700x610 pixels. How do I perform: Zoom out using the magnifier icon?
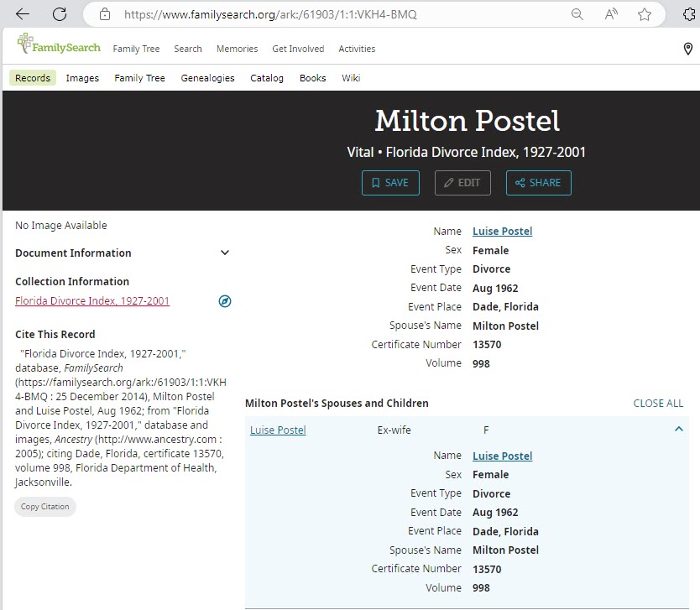tap(577, 14)
